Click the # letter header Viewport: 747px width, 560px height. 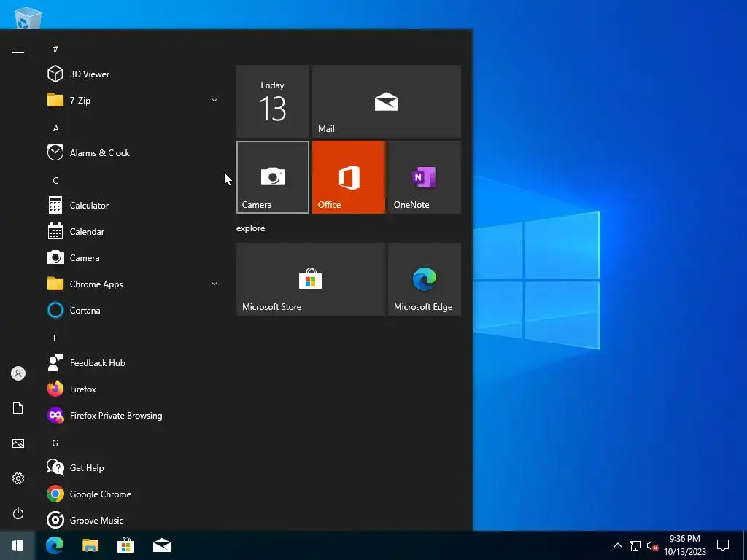point(55,49)
